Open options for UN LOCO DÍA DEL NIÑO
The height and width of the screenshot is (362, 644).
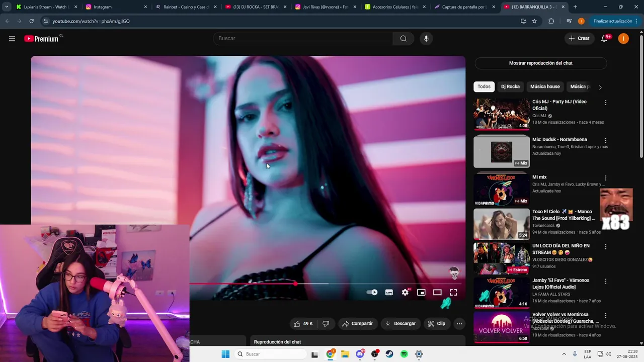click(606, 247)
